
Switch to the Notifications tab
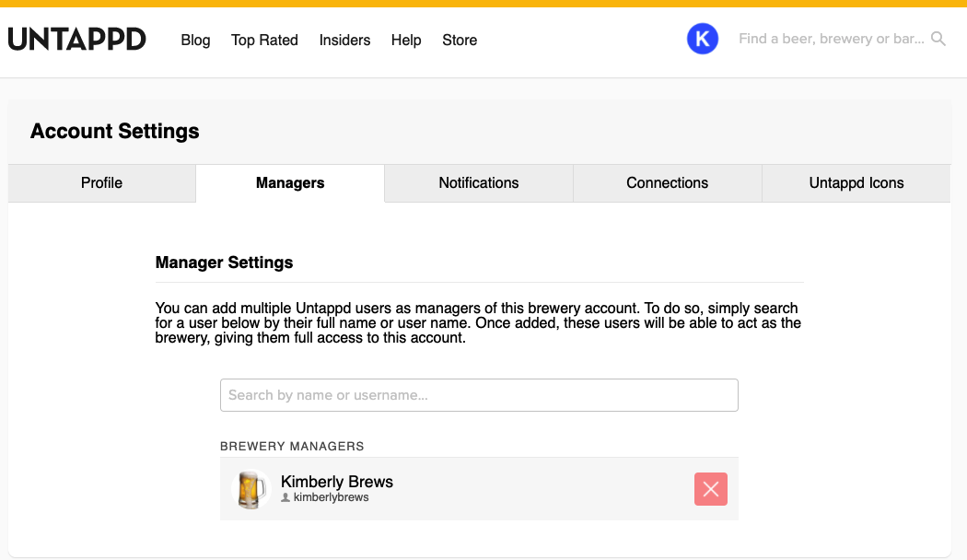pyautogui.click(x=479, y=182)
